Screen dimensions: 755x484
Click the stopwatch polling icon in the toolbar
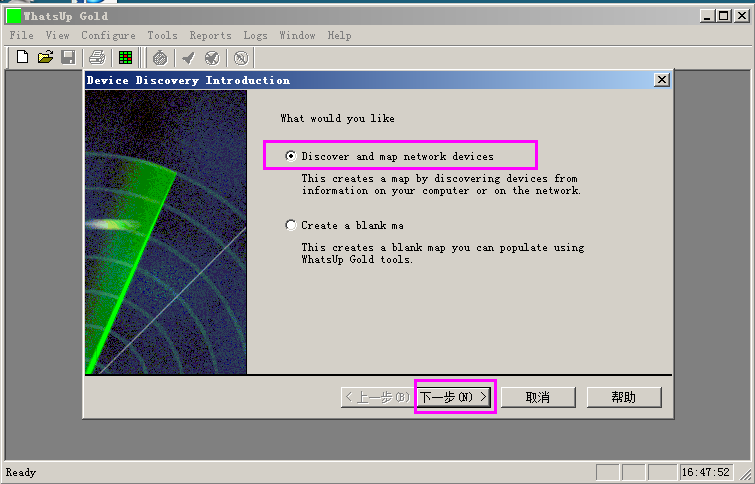click(x=160, y=58)
